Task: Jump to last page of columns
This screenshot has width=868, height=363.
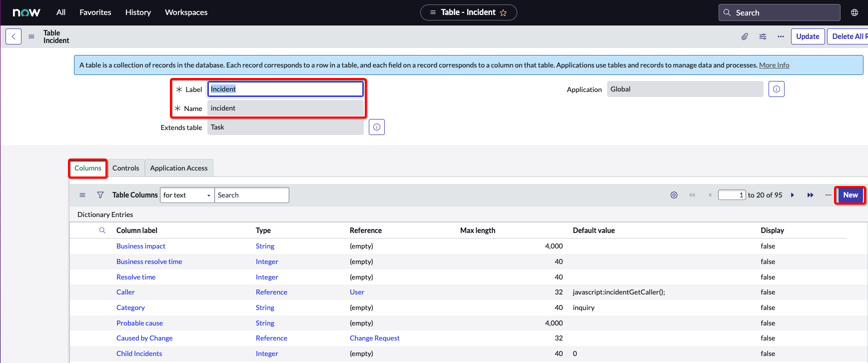Action: pos(811,195)
